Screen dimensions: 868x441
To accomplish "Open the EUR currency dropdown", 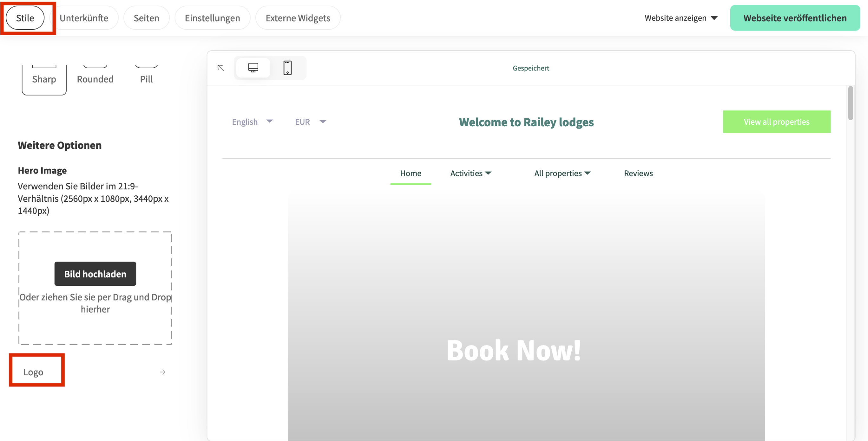I will click(x=310, y=122).
